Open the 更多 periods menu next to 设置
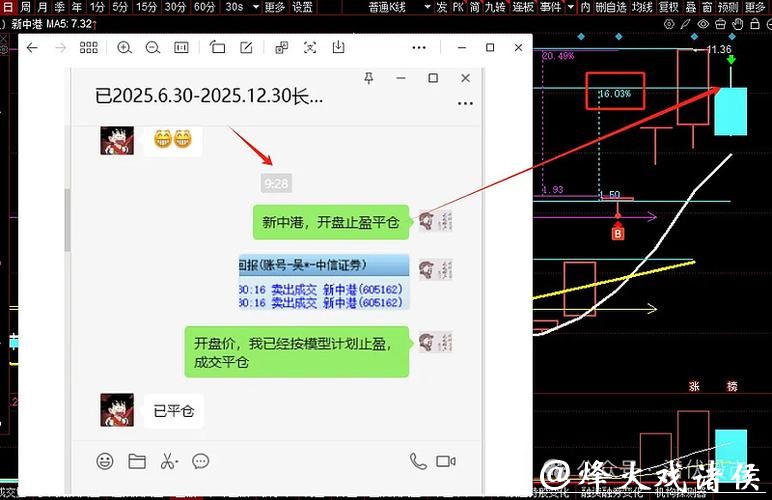The width and height of the screenshot is (772, 500). 275,7
